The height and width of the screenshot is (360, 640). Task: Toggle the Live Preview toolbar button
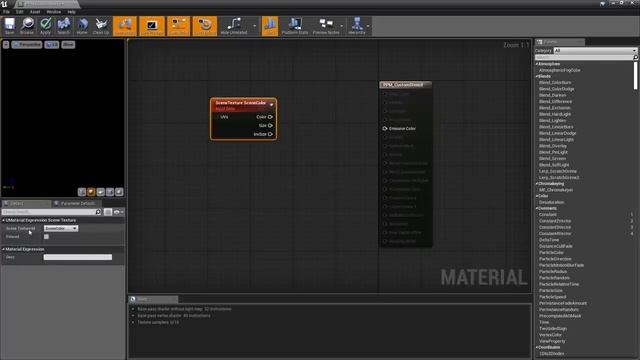coord(152,26)
